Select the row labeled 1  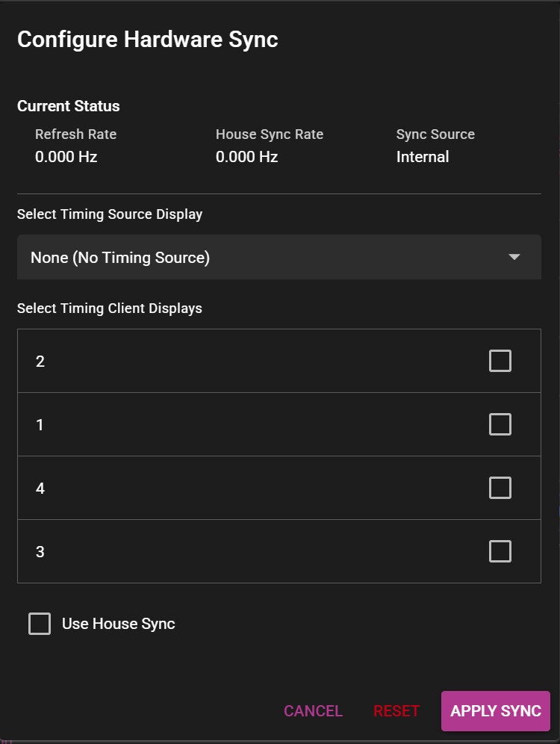pos(224,424)
